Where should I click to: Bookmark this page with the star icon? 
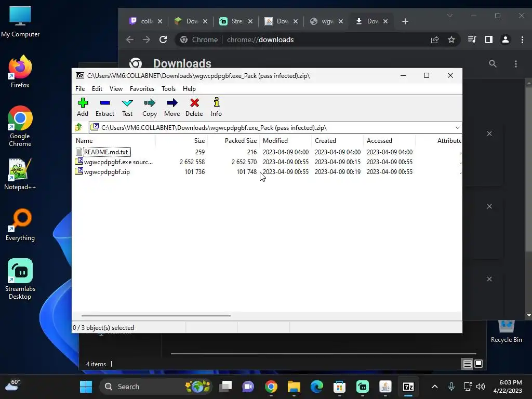(451, 39)
